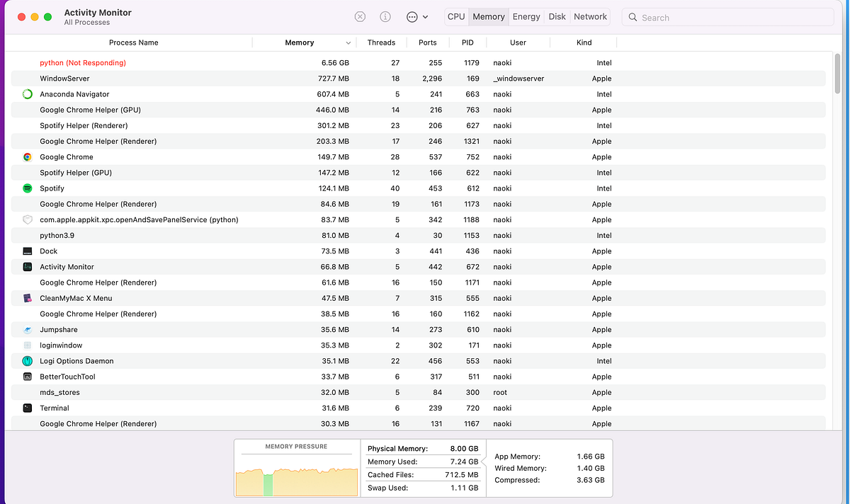Switch to the Network tab
Image resolution: width=850 pixels, height=504 pixels.
tap(589, 16)
